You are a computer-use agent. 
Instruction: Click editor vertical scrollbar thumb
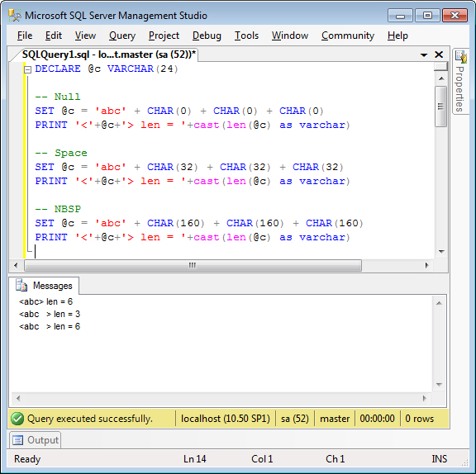(x=441, y=107)
